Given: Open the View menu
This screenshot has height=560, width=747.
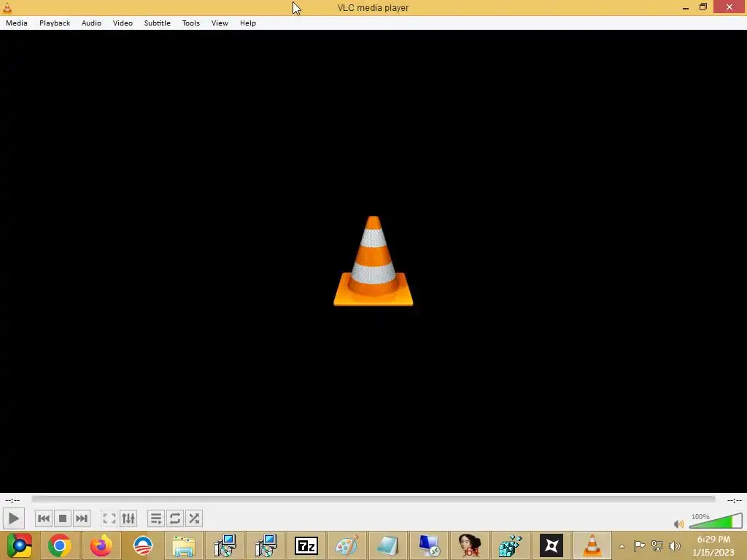Looking at the screenshot, I should 220,23.
